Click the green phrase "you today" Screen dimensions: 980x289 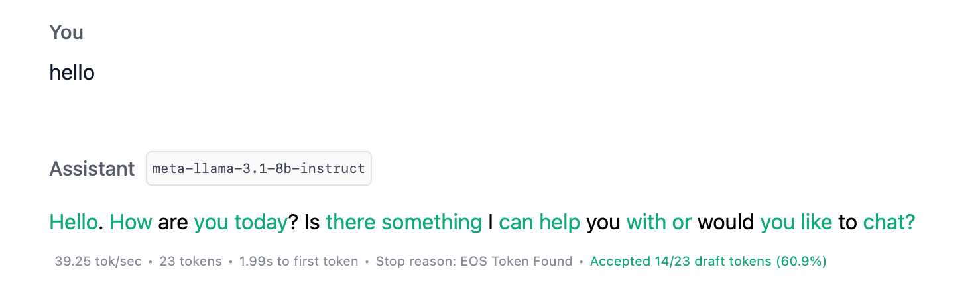240,222
